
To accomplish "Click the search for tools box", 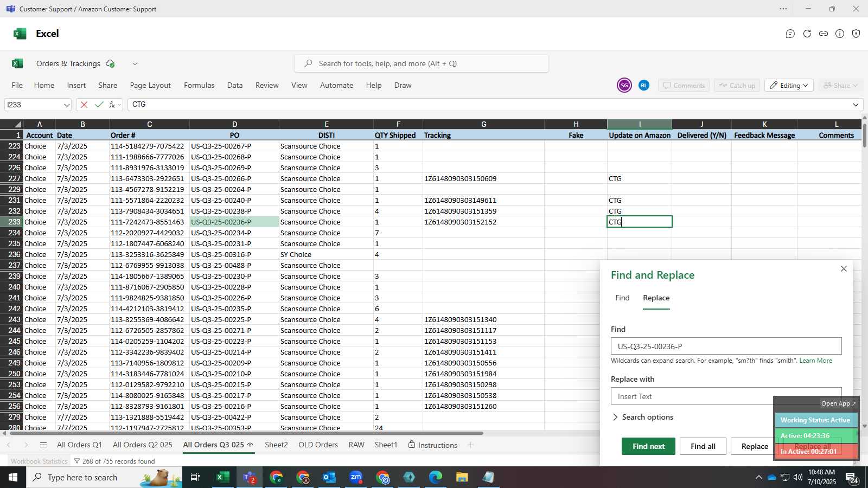I will click(422, 63).
